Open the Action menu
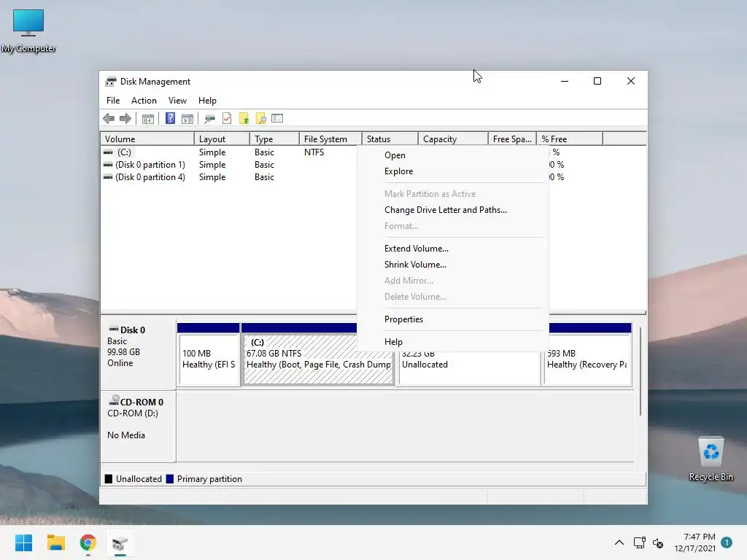Image resolution: width=747 pixels, height=560 pixels. pyautogui.click(x=144, y=101)
